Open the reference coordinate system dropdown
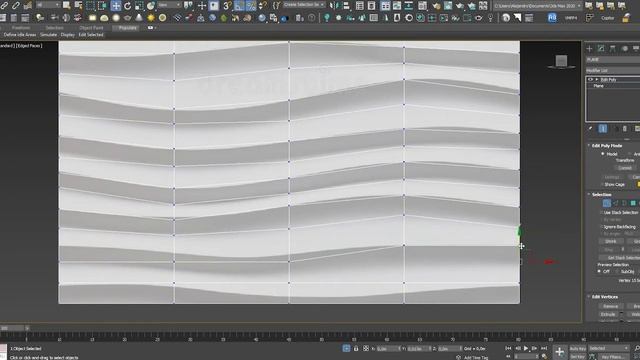Image resolution: width=640 pixels, height=360 pixels. tap(169, 5)
